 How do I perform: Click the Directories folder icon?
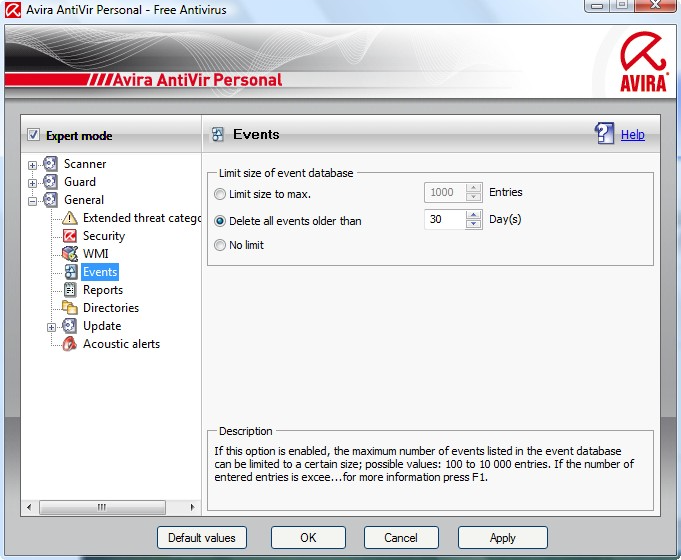pyautogui.click(x=69, y=308)
